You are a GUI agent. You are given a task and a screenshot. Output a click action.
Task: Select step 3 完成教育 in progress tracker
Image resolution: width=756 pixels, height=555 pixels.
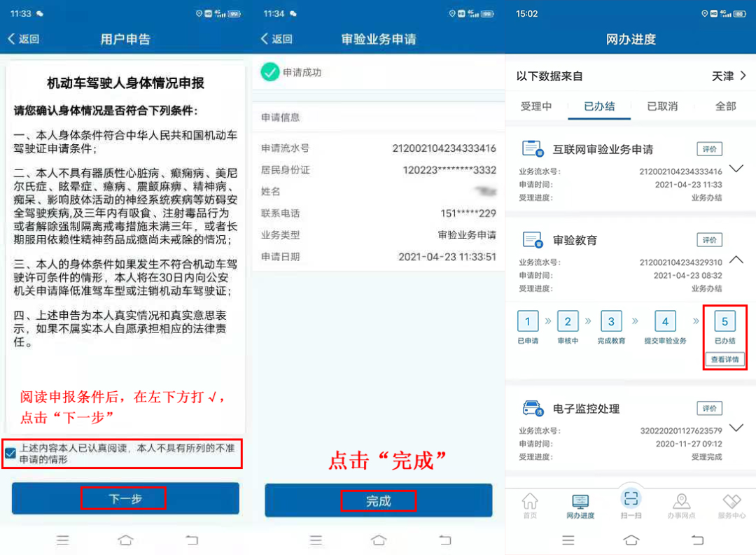tap(611, 321)
